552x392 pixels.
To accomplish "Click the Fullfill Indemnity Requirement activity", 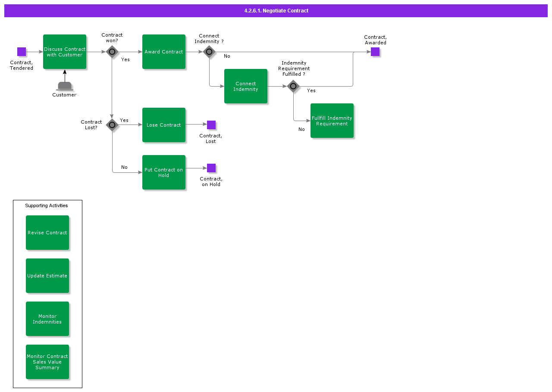I will pos(332,121).
